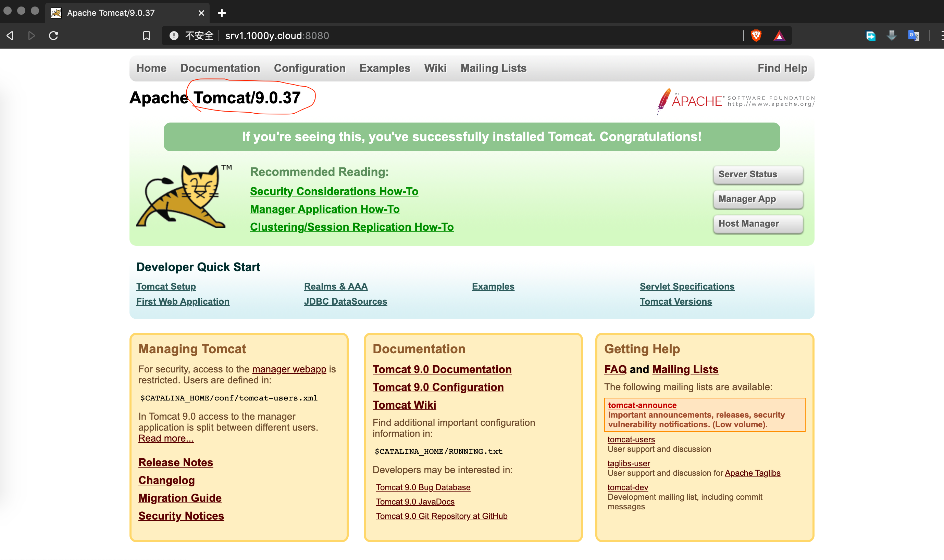Open the downloads arrow extension icon
Image resolution: width=944 pixels, height=560 pixels.
point(892,36)
